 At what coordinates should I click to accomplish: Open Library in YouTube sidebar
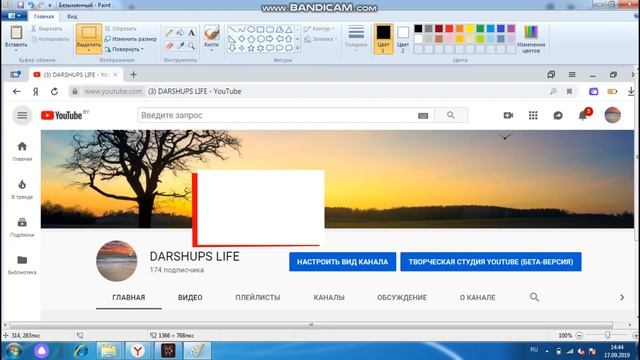(22, 265)
